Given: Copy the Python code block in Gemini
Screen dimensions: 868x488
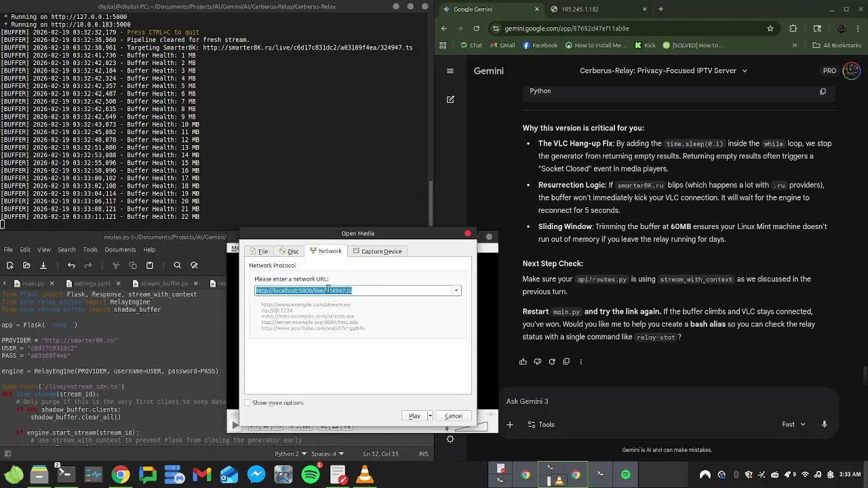Looking at the screenshot, I should (823, 91).
